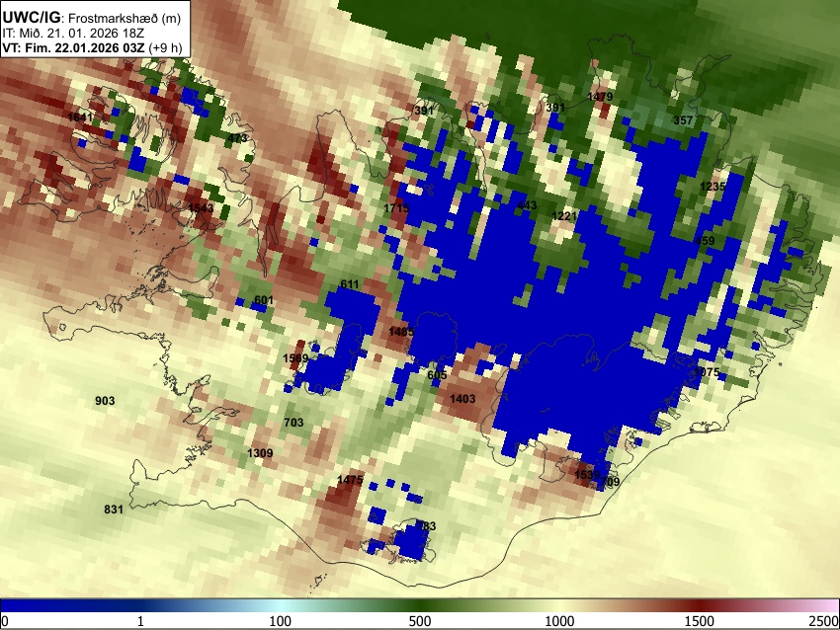Image resolution: width=840 pixels, height=630 pixels.
Task: Click the "UWC/IG: Frostmarkshæð (m)" title line
Action: click(x=92, y=18)
